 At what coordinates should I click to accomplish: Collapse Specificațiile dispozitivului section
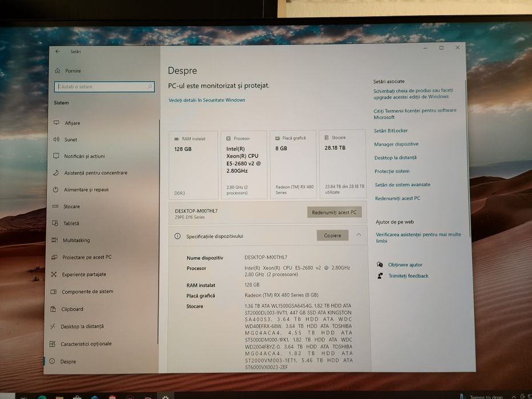tap(359, 235)
